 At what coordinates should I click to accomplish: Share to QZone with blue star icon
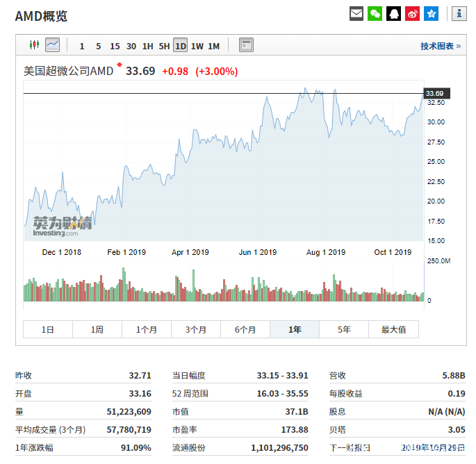[x=431, y=14]
